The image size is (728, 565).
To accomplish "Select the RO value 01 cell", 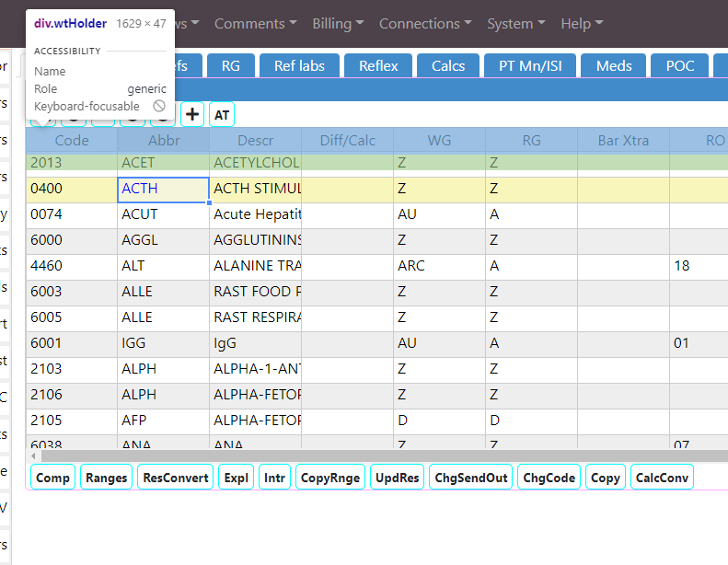I will pyautogui.click(x=699, y=343).
